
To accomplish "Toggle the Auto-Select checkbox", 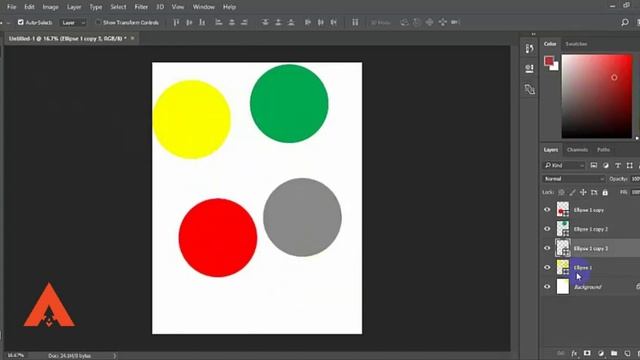I will click(20, 22).
